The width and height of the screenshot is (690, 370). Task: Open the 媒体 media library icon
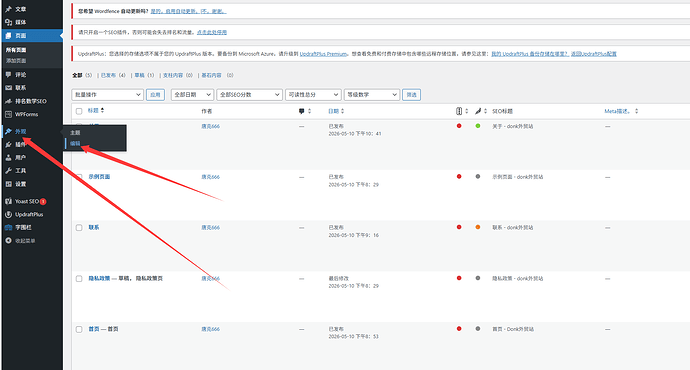(8, 22)
